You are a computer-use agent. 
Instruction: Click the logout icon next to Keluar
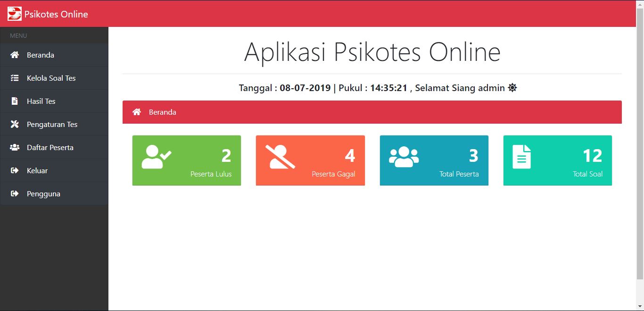point(14,170)
